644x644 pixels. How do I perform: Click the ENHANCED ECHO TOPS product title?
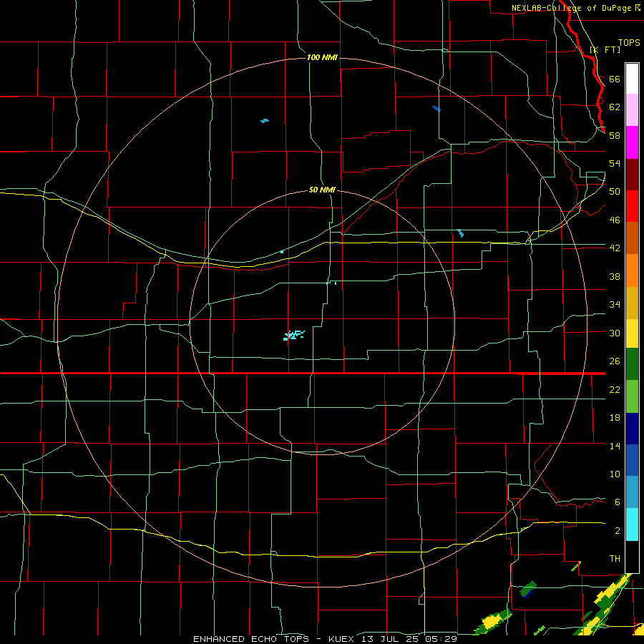click(x=251, y=639)
